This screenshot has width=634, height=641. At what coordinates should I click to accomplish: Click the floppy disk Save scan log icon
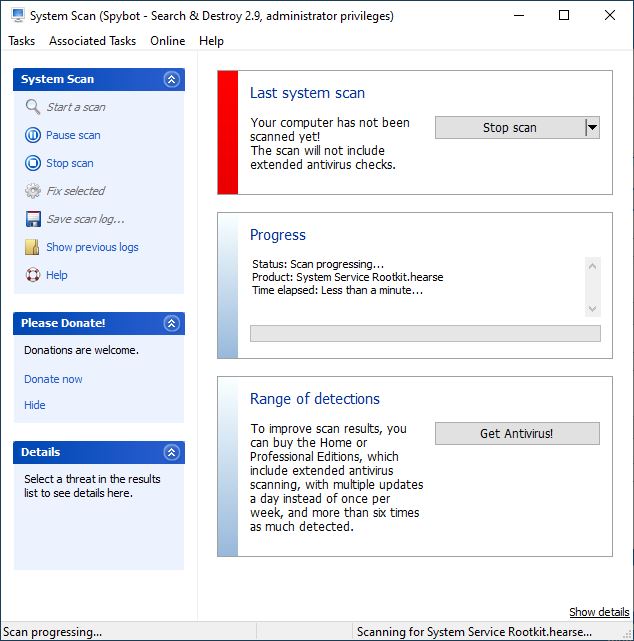tap(33, 219)
